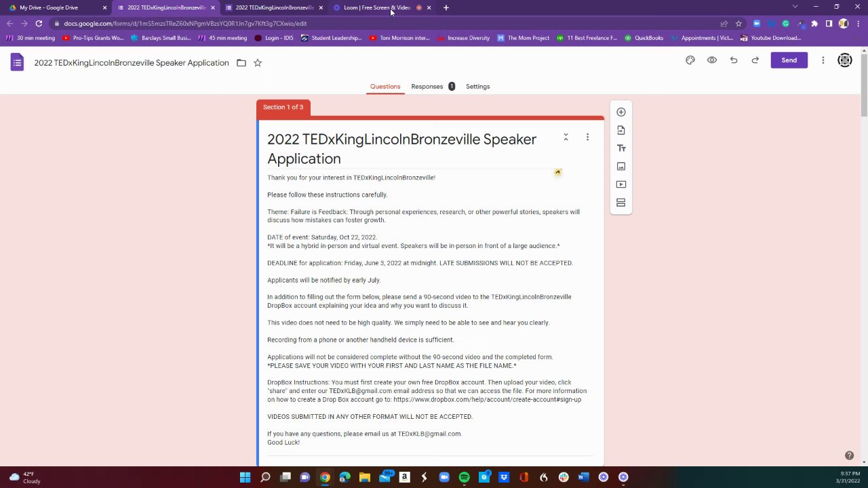
Task: Open the Settings tab
Action: [x=478, y=87]
